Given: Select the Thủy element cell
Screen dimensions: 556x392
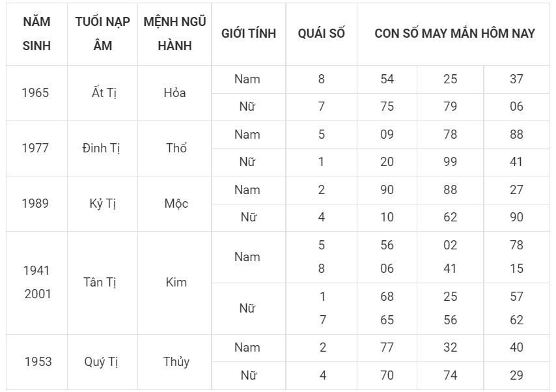Looking at the screenshot, I should pos(174,362).
